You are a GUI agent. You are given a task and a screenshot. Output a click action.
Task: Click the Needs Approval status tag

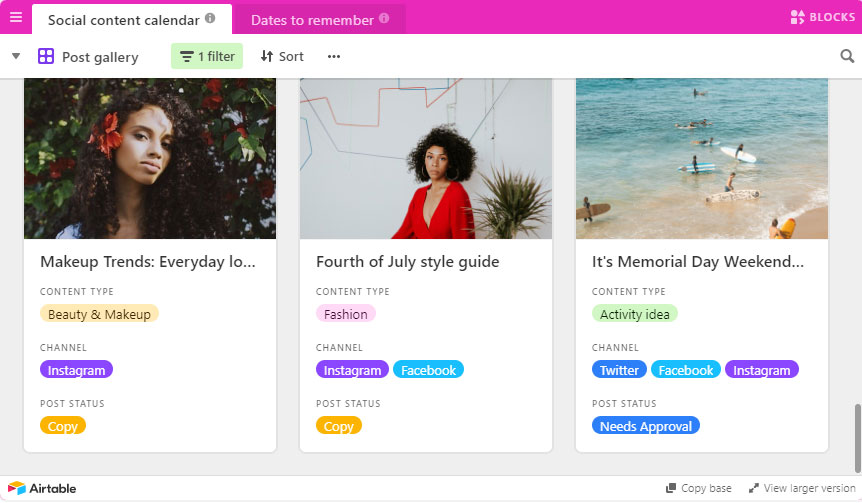click(645, 426)
